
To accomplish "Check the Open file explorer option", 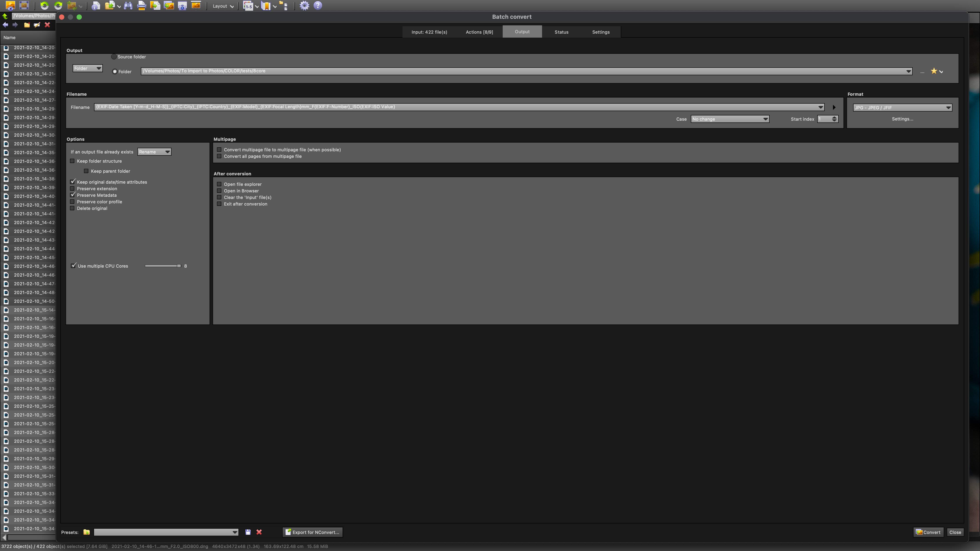I will click(x=219, y=184).
